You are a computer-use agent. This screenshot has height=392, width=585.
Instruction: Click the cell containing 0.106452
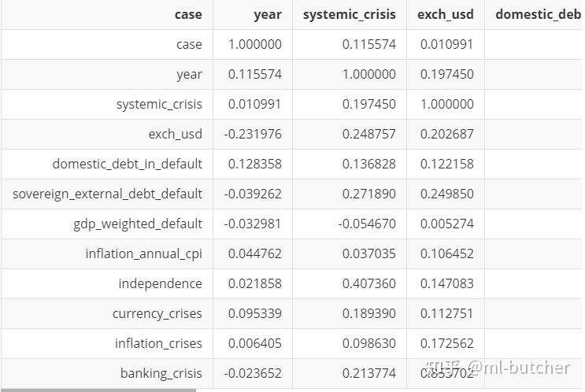point(447,253)
